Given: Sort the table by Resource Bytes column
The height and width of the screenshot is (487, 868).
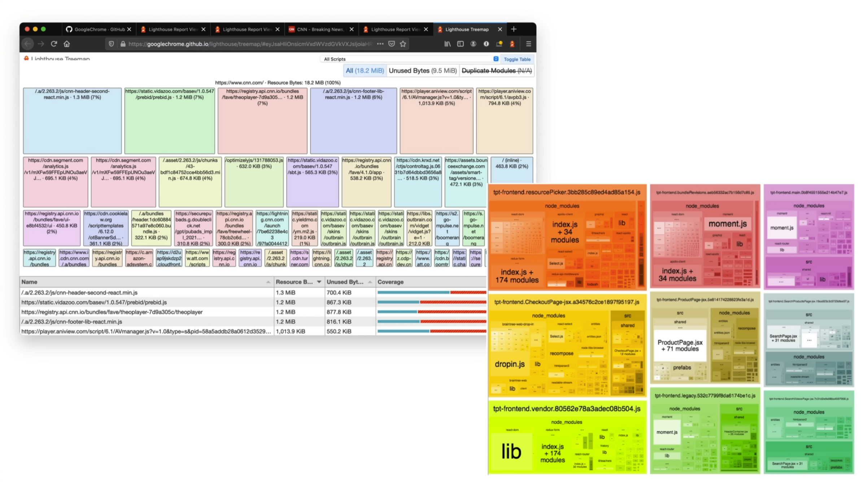Looking at the screenshot, I should click(x=298, y=282).
